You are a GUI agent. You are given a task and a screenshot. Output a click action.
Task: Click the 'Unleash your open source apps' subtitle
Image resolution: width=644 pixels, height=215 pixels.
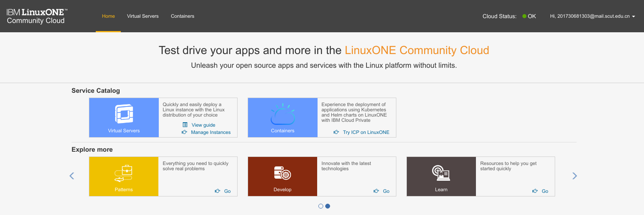tap(324, 65)
